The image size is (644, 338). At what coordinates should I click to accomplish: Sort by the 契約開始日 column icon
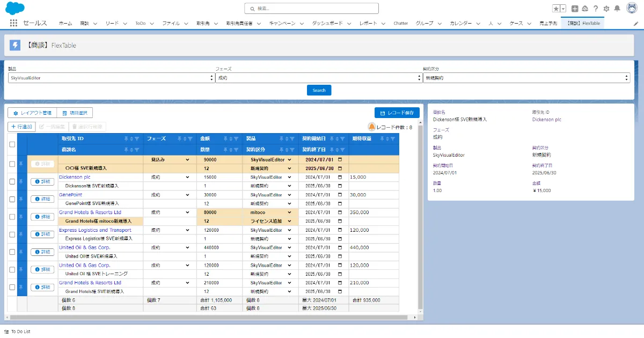tap(337, 138)
